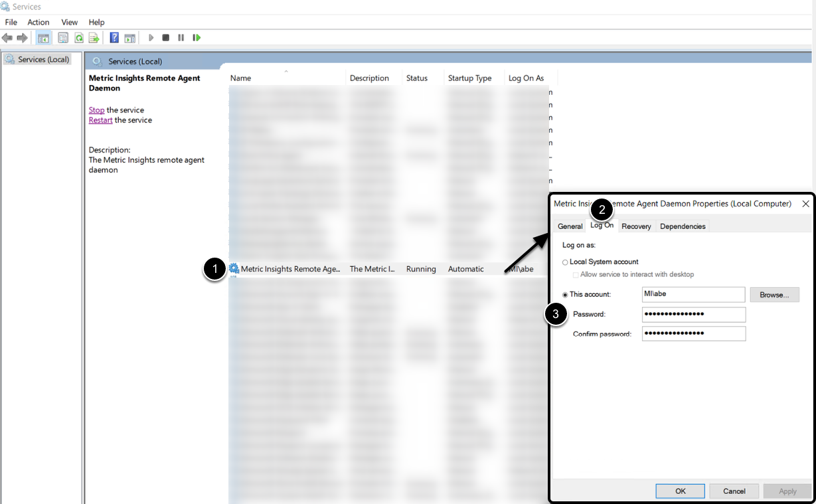This screenshot has width=816, height=504.
Task: Click the Pause Service icon
Action: (181, 38)
